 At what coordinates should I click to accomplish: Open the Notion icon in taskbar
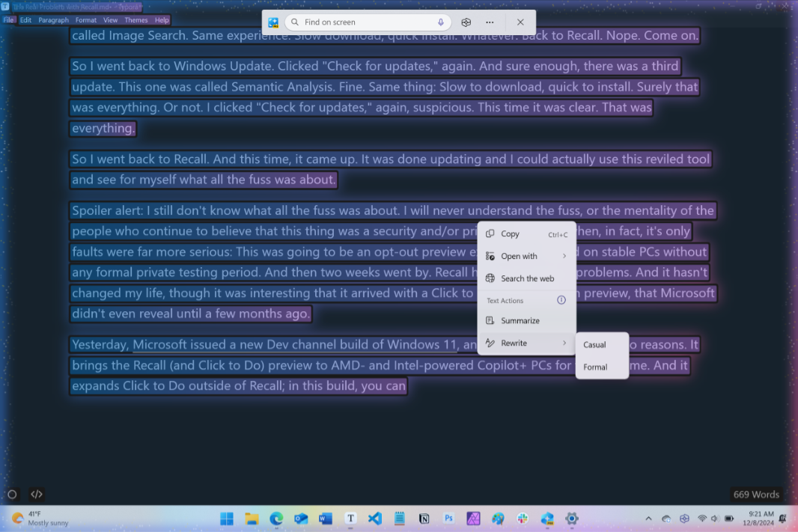[x=424, y=519]
